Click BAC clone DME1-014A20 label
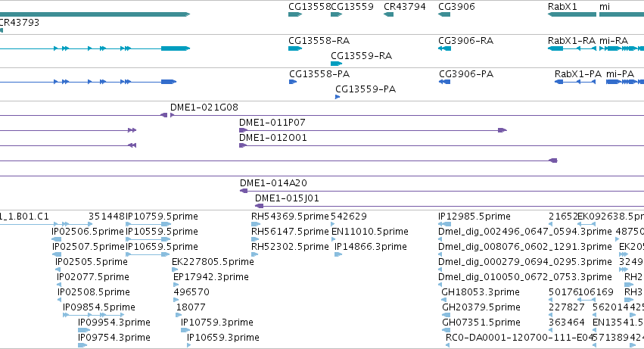The width and height of the screenshot is (644, 349). tap(273, 183)
